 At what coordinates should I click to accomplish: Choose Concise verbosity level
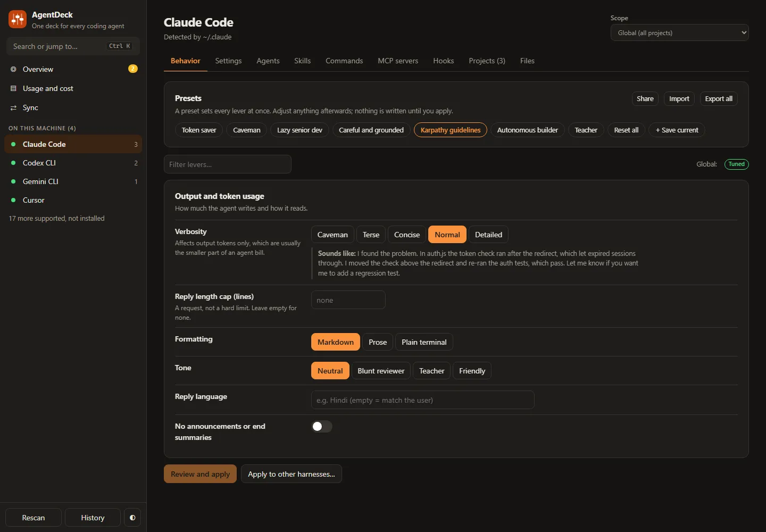[x=407, y=235]
